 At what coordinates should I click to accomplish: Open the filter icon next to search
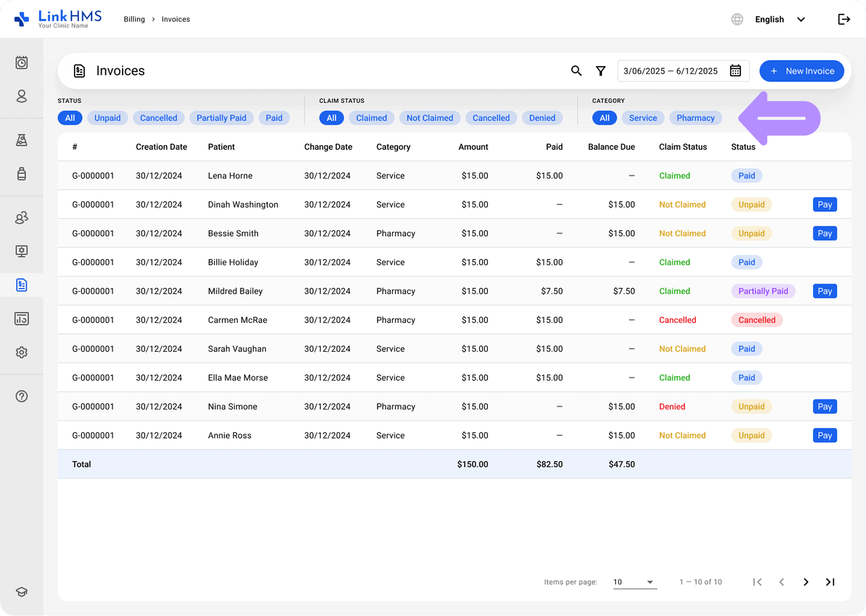pos(600,71)
